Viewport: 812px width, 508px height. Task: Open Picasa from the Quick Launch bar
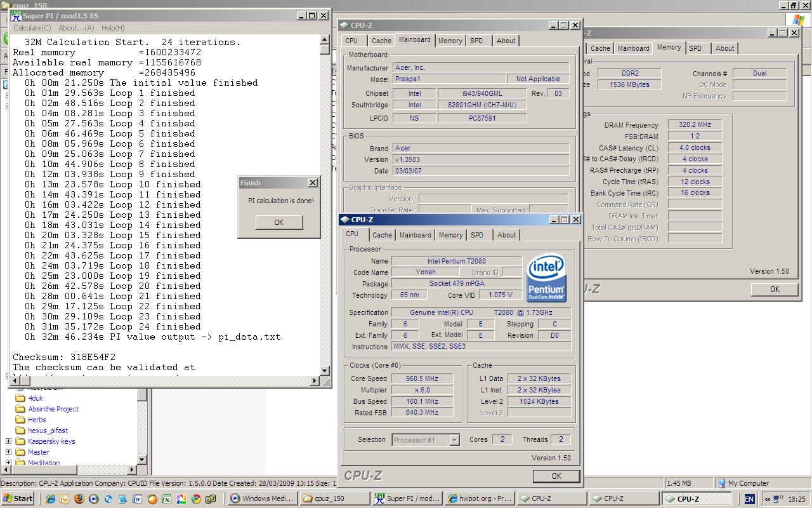pyautogui.click(x=181, y=498)
